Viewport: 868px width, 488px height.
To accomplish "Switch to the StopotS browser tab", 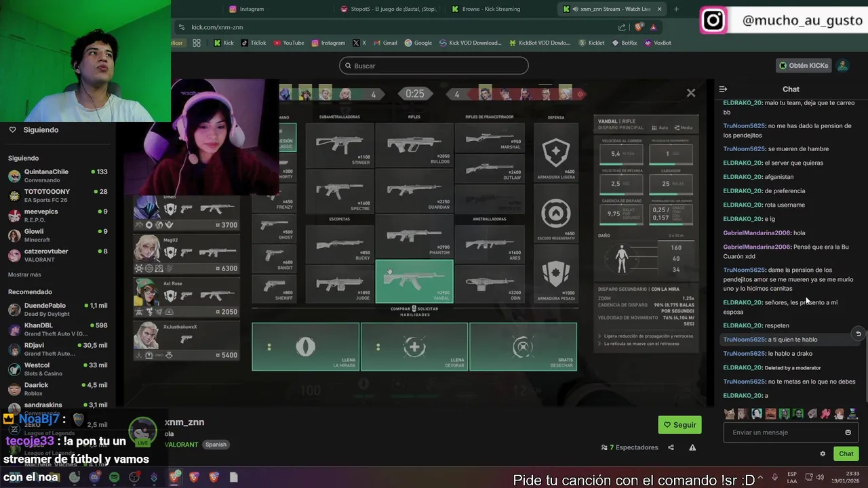I will click(389, 9).
